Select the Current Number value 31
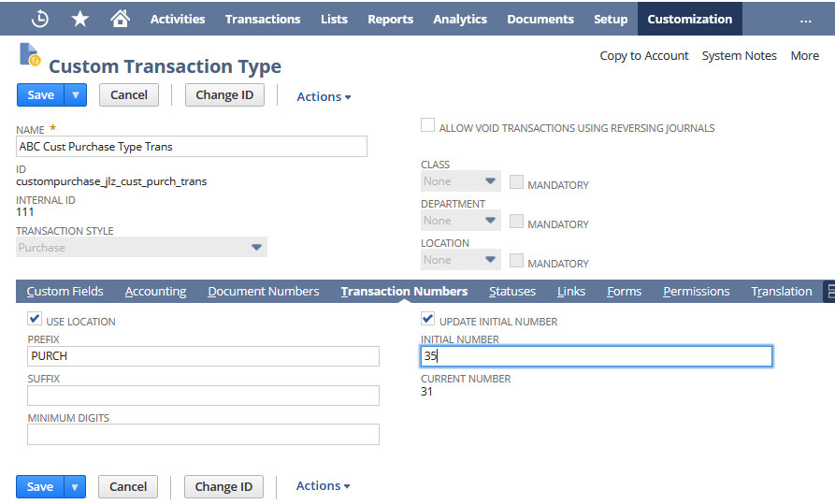 426,392
